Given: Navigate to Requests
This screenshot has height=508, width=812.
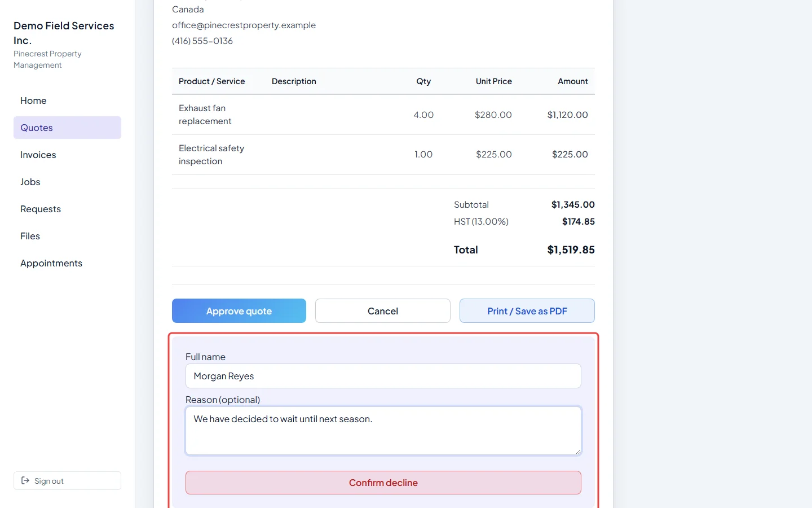Looking at the screenshot, I should click(67, 209).
